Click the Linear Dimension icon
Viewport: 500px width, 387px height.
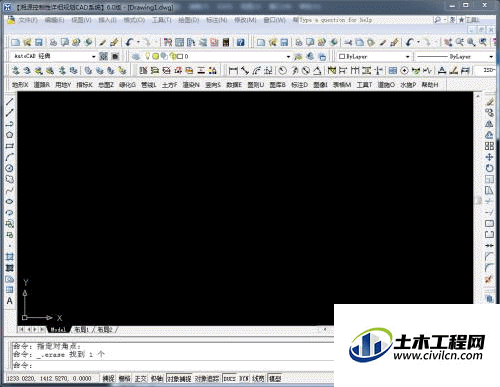233,70
